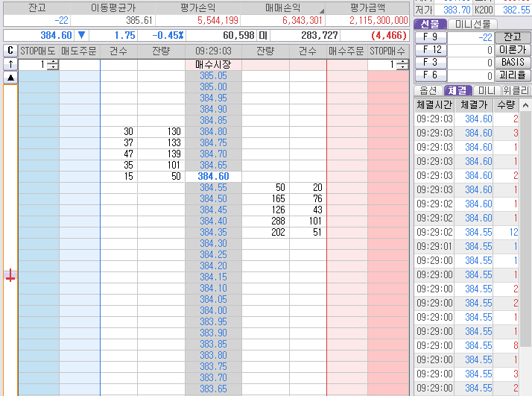Open the 옵션 tab
This screenshot has width=532, height=396.
428,90
